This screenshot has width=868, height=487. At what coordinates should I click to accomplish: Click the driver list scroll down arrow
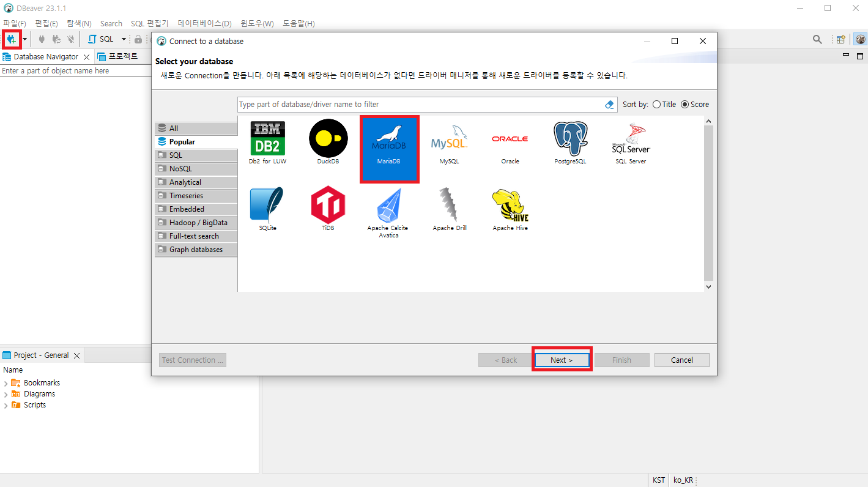pyautogui.click(x=709, y=286)
